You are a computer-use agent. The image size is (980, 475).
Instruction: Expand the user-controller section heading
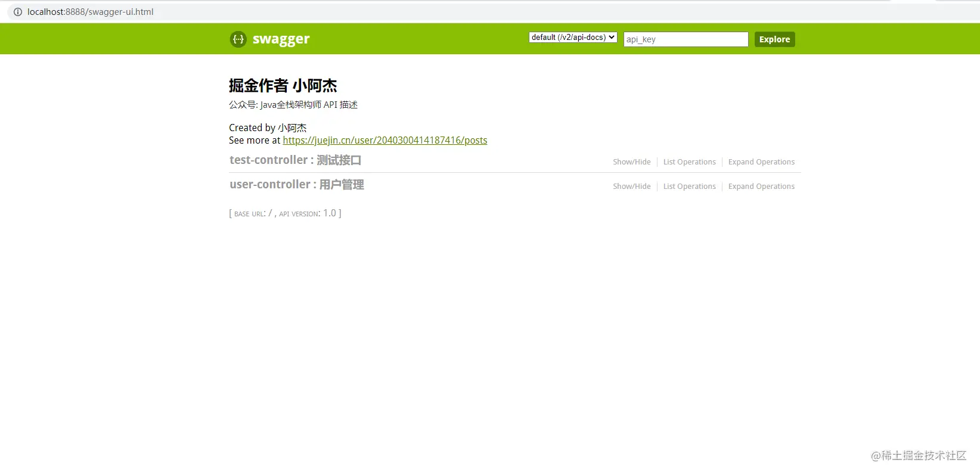297,185
